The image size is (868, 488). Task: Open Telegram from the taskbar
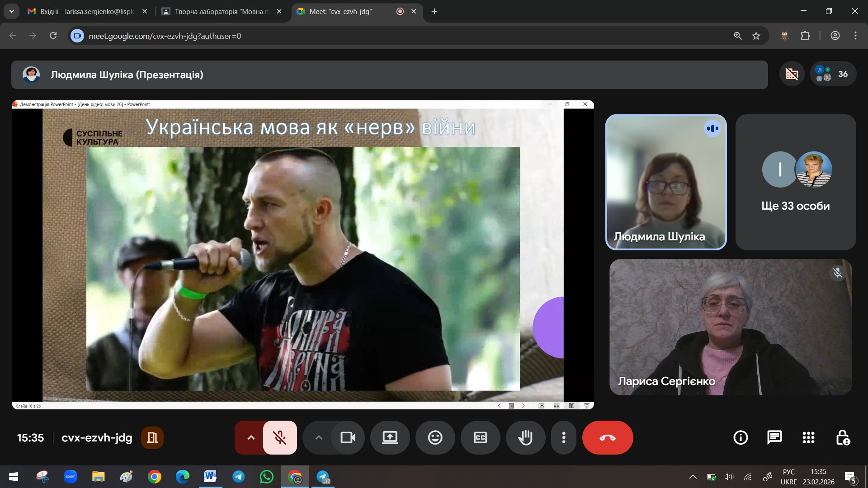coord(239,477)
